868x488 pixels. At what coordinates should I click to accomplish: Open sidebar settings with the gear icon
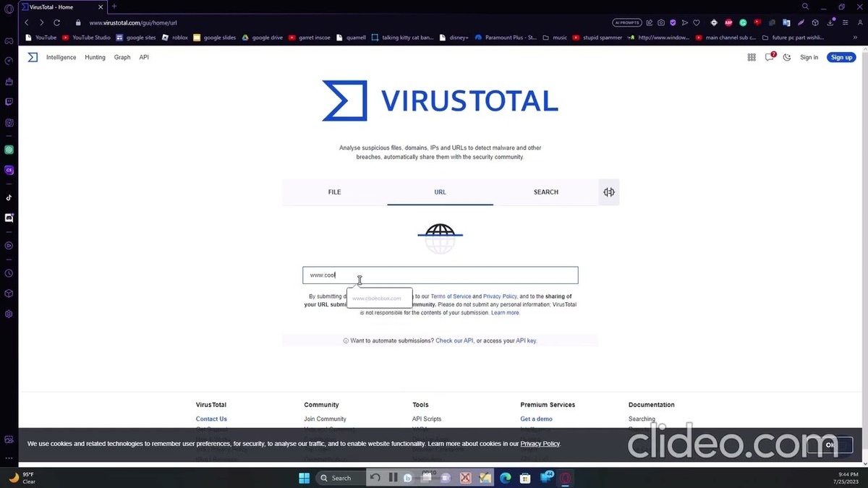click(x=9, y=314)
